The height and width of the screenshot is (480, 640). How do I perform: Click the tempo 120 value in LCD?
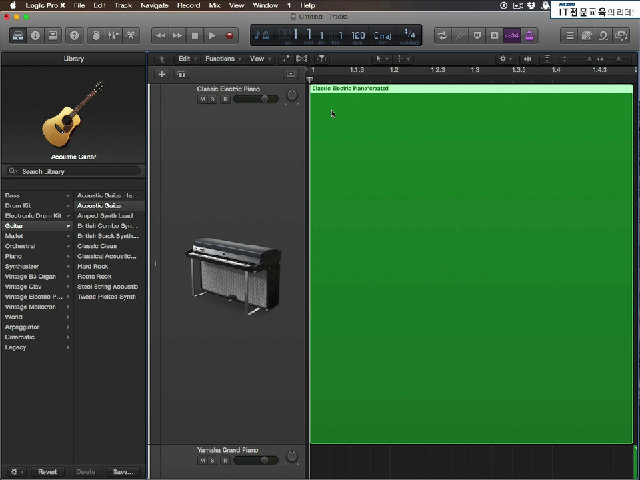coord(358,35)
